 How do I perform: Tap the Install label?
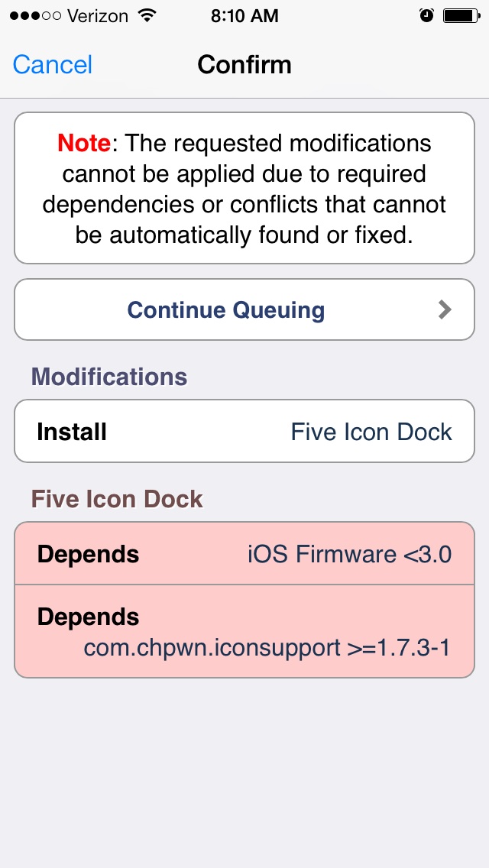click(x=72, y=432)
